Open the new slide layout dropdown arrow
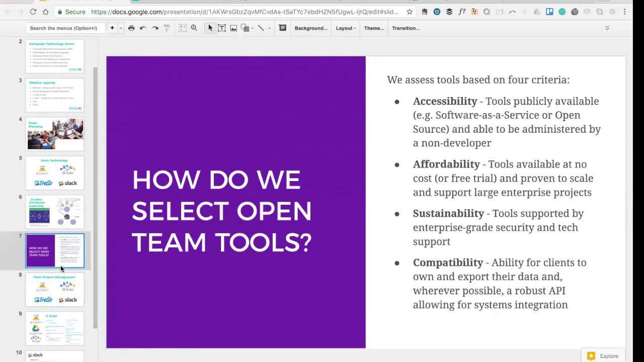 121,28
